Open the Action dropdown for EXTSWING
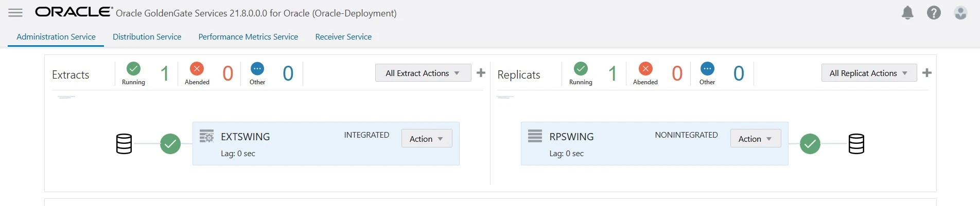980x206 pixels. click(x=427, y=139)
